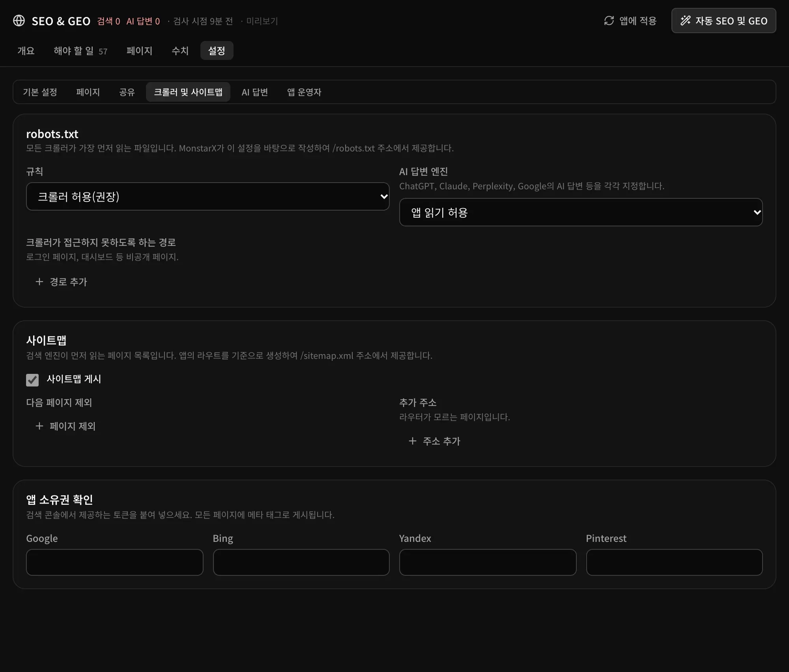Click the AI 답변 0 score in the header

(143, 21)
